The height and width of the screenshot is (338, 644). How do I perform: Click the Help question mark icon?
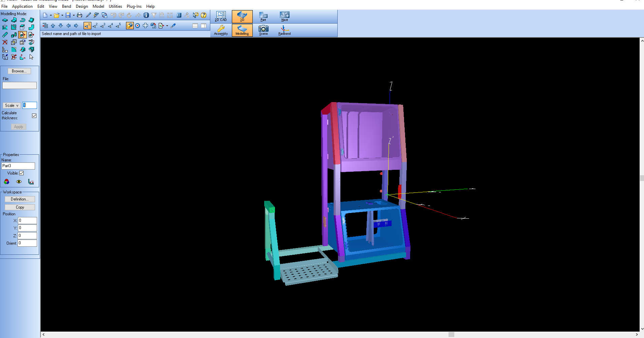point(204,15)
